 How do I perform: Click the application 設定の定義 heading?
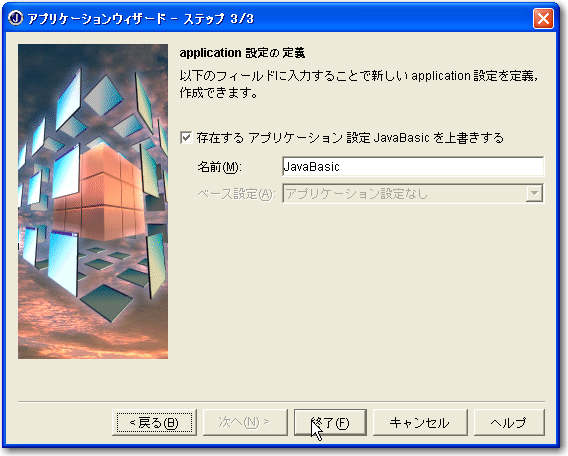(242, 53)
